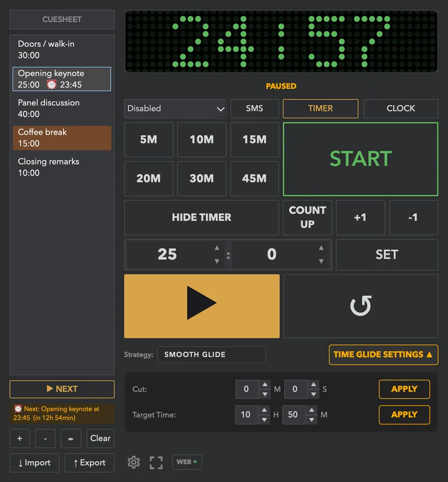Select the Panel discussion cue
This screenshot has height=482, width=448.
pos(62,108)
